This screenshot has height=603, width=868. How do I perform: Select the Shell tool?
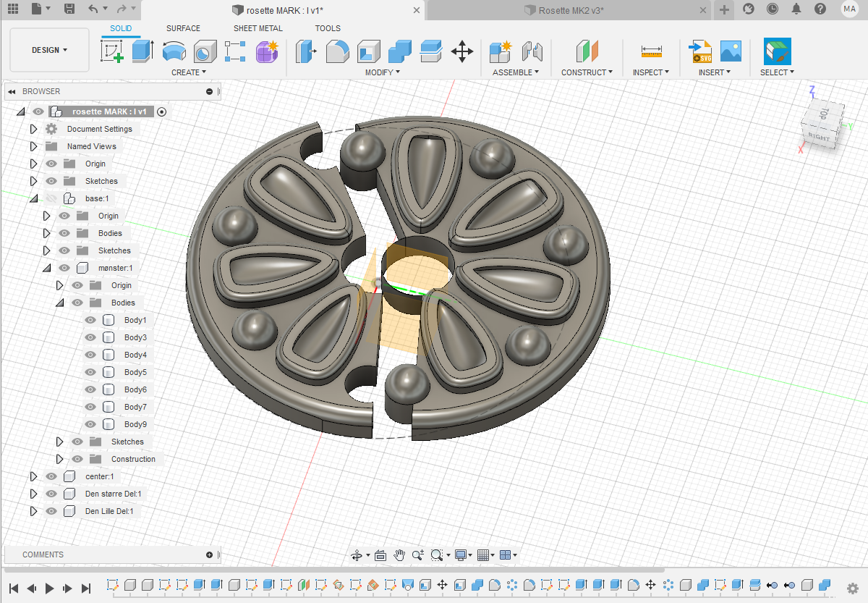369,51
